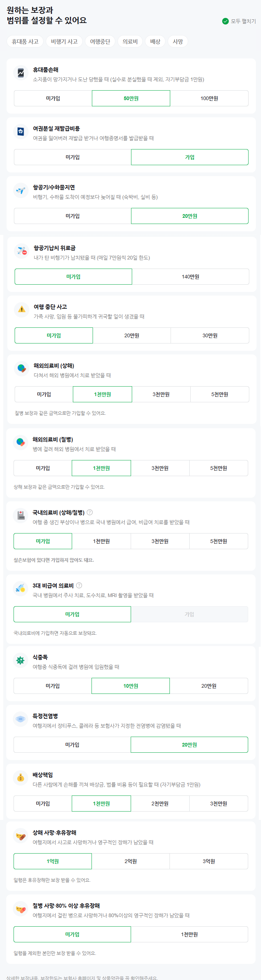Click the mask icon for 특정전염병
The image size is (261, 980).
pos(20,719)
